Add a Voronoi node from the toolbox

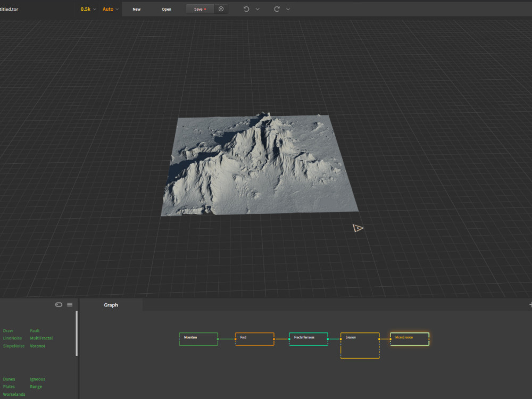pyautogui.click(x=37, y=346)
